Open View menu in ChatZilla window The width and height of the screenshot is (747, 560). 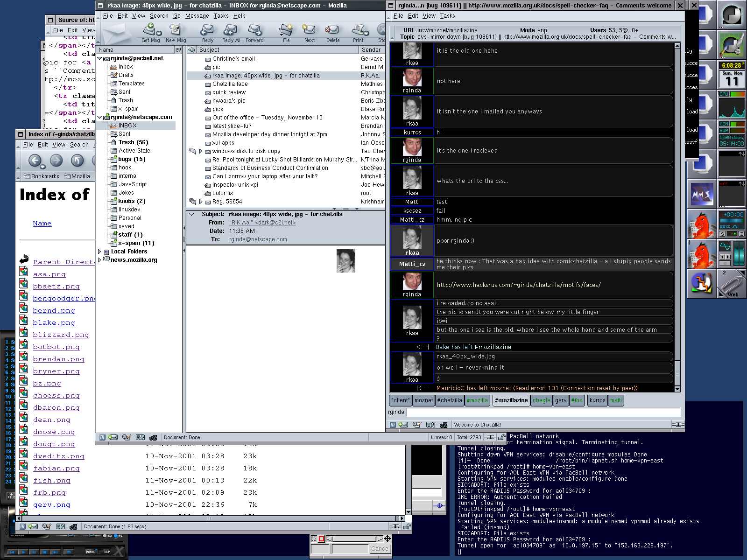429,15
